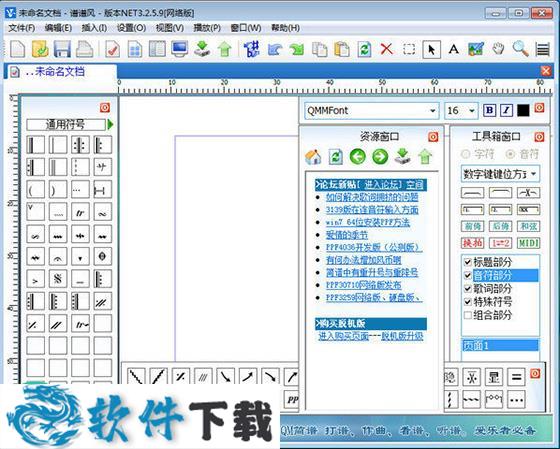Open the 播放(P) menu

click(x=207, y=28)
